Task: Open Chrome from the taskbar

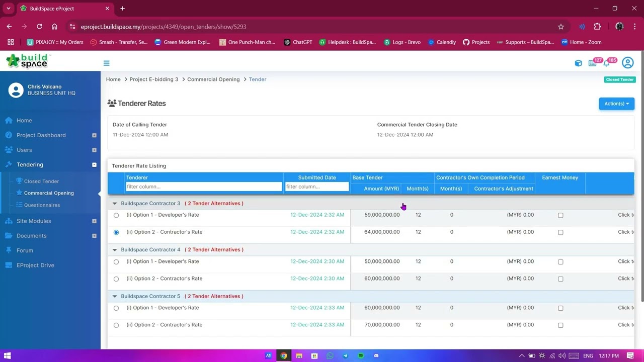Action: [x=284, y=355]
